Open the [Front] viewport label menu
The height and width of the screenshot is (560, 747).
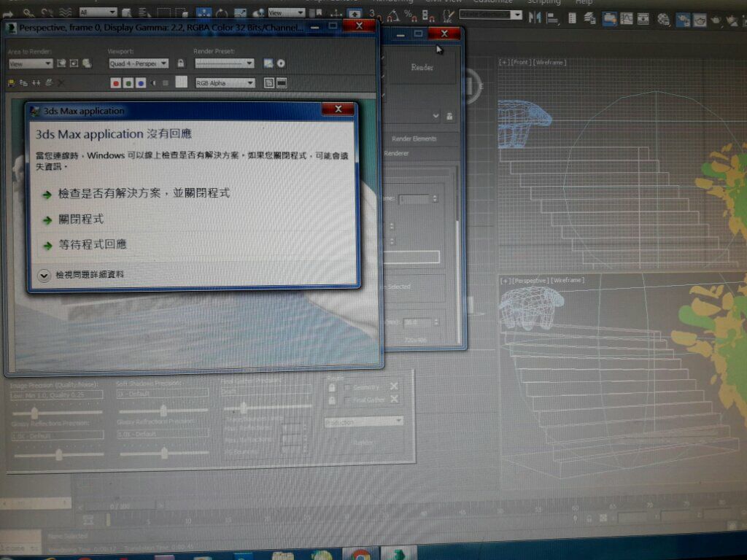click(521, 63)
